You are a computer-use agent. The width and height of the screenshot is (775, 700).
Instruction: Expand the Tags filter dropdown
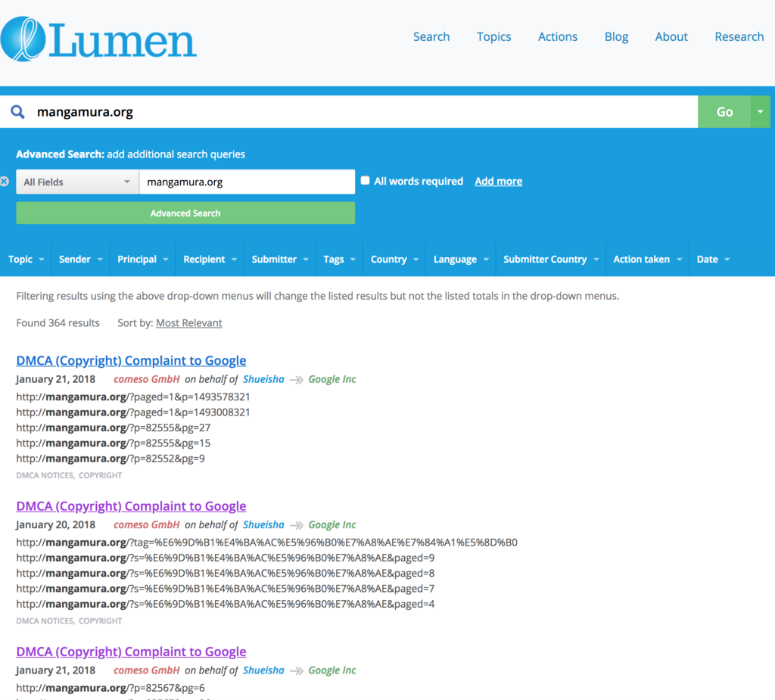[x=339, y=259]
